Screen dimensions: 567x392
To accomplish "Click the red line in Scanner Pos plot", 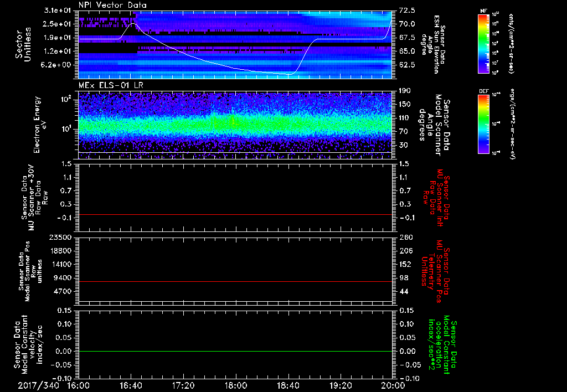I will pos(235,281).
